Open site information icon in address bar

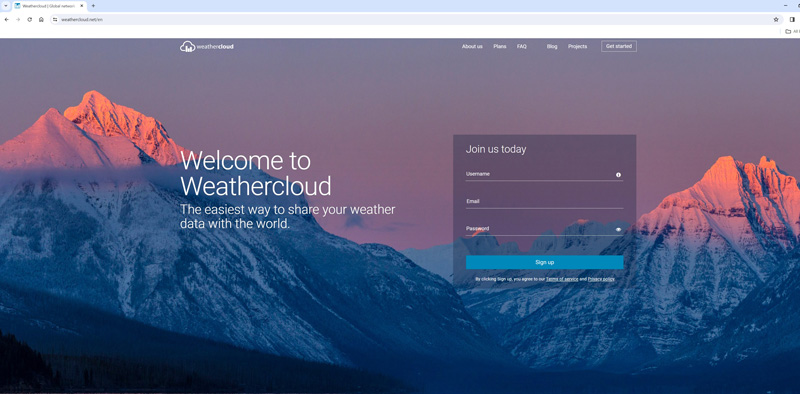pos(55,19)
